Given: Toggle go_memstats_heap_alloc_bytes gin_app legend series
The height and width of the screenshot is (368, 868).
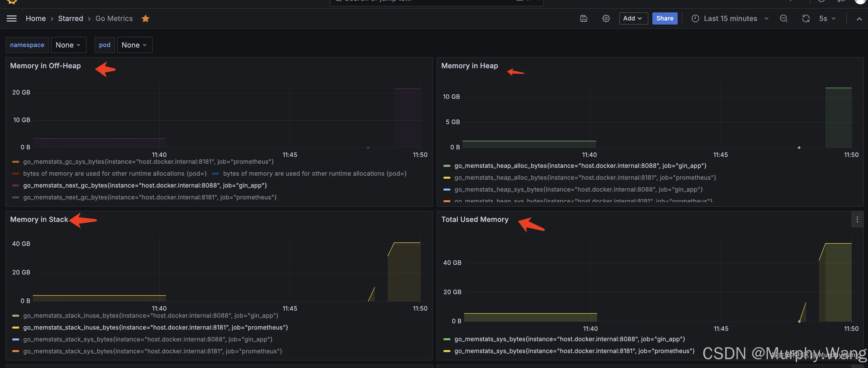Looking at the screenshot, I should click(580, 166).
